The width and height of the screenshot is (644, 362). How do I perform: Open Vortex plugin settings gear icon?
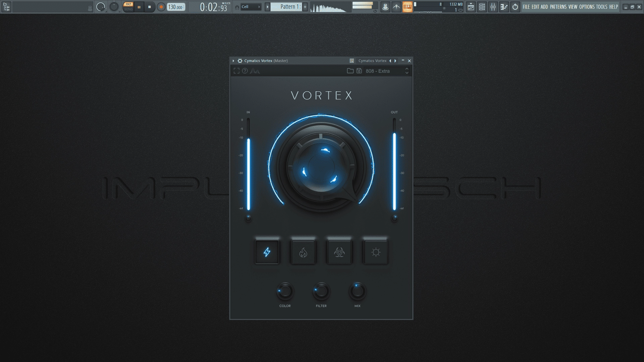240,61
